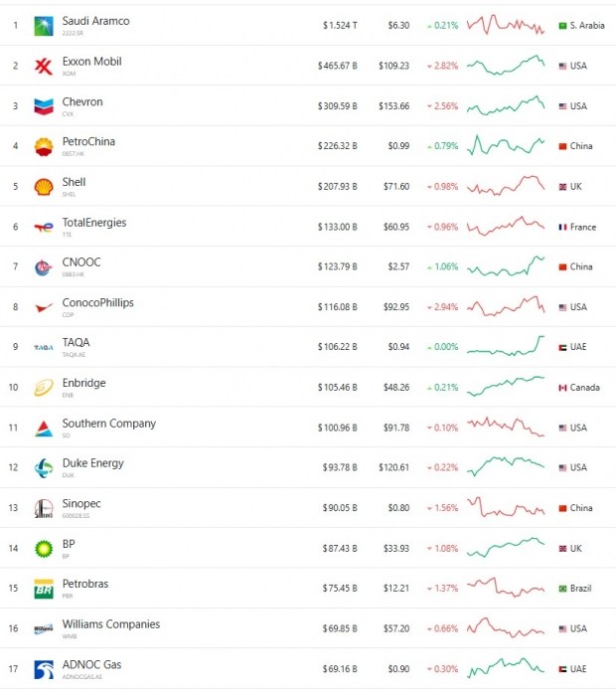Screen dimensions: 616x694
Task: Click the ADNOC Gas logo icon
Action: (x=44, y=669)
